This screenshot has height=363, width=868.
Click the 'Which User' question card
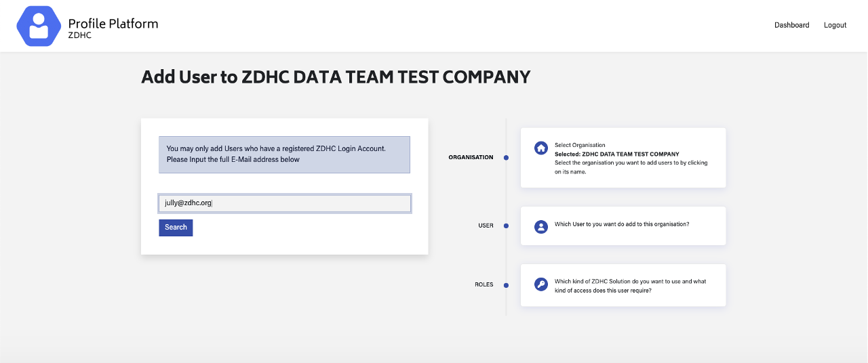click(622, 224)
